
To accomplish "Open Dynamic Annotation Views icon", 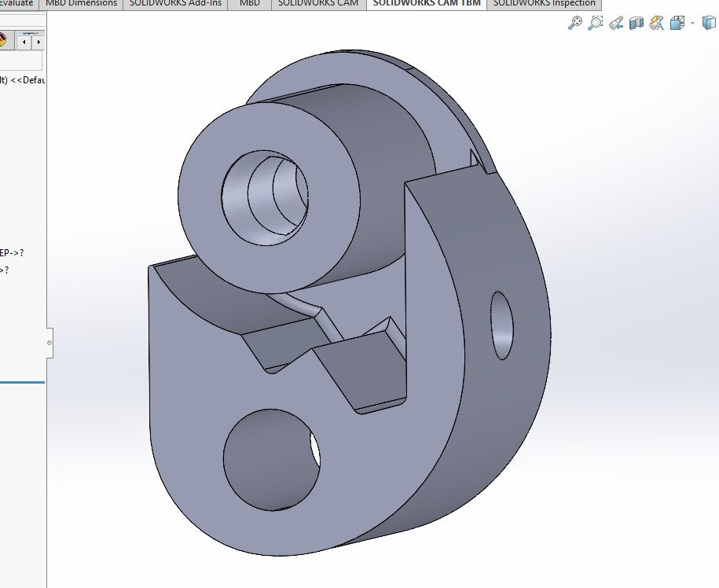I will point(655,23).
